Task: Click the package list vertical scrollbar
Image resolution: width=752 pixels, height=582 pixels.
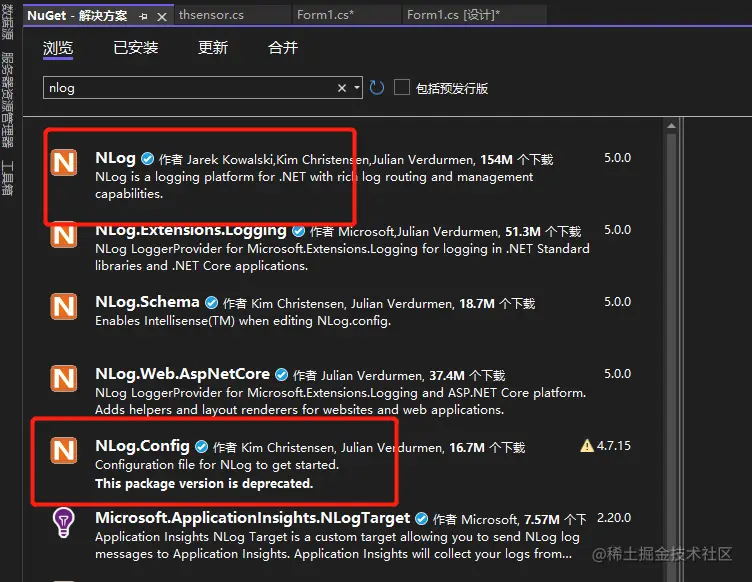Action: click(x=671, y=355)
